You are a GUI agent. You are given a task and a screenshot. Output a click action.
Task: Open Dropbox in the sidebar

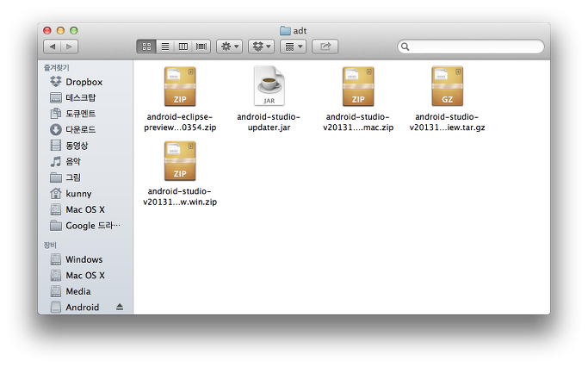(x=85, y=82)
